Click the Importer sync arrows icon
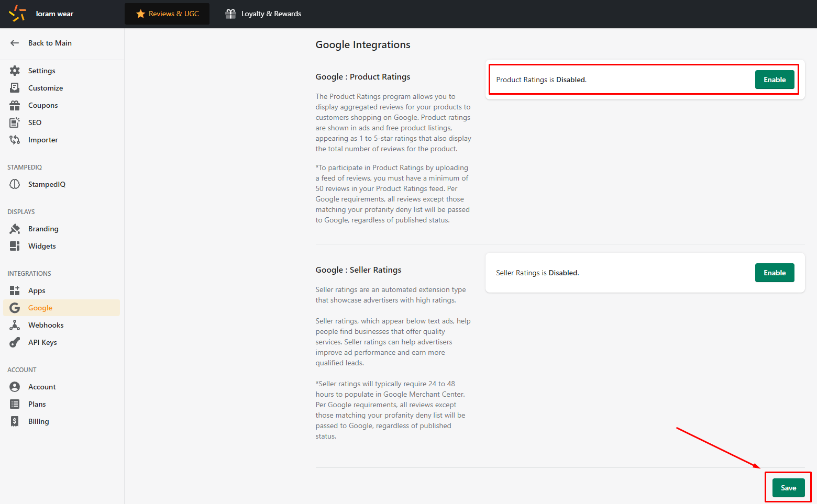Screen dimensions: 817x504 pos(15,140)
